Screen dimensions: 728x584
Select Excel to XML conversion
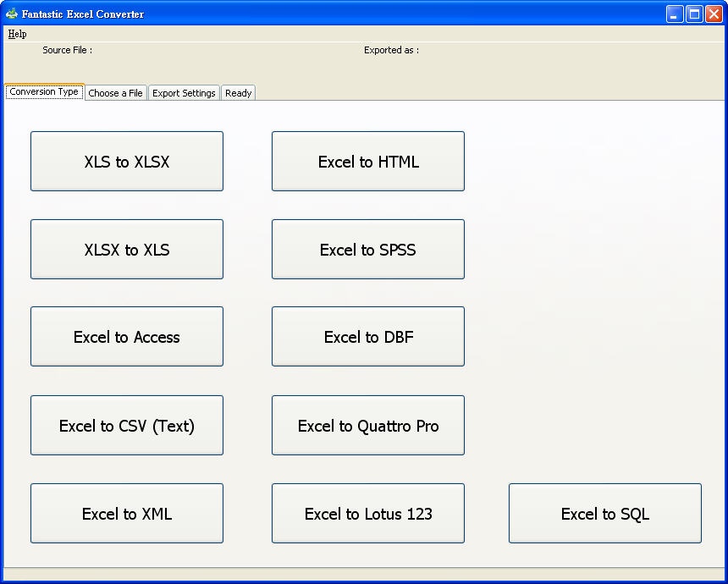point(127,514)
